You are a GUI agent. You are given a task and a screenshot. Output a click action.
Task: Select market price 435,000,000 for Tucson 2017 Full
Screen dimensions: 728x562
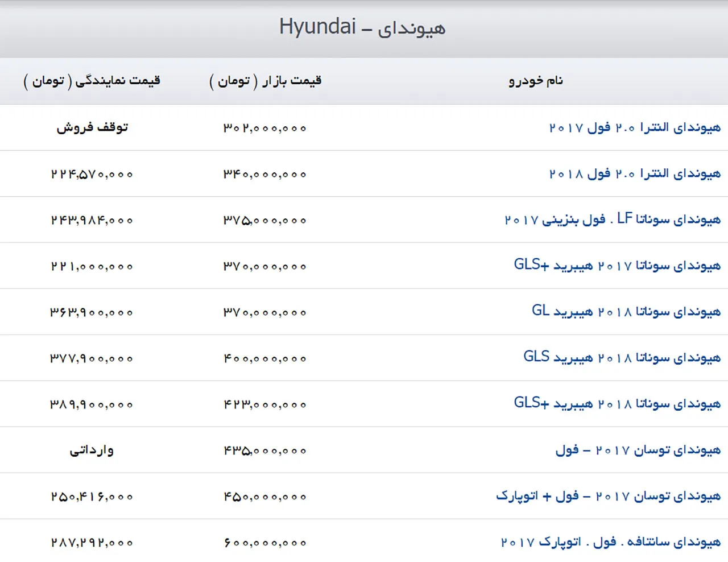click(x=264, y=451)
